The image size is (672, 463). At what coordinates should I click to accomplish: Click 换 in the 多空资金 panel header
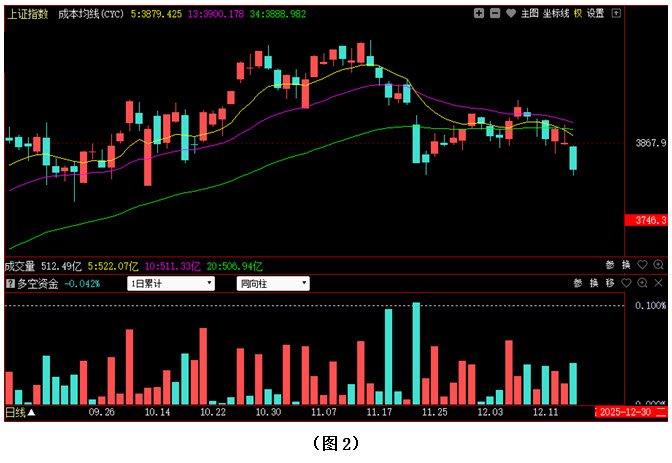coord(593,283)
